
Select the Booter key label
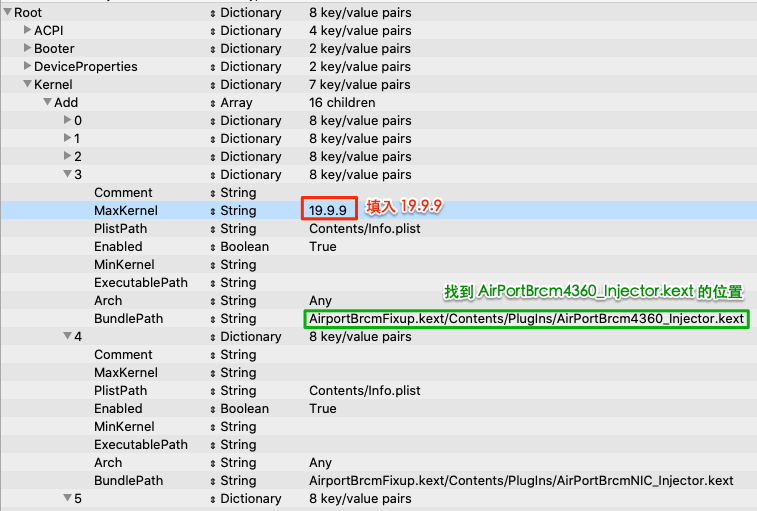click(x=54, y=48)
